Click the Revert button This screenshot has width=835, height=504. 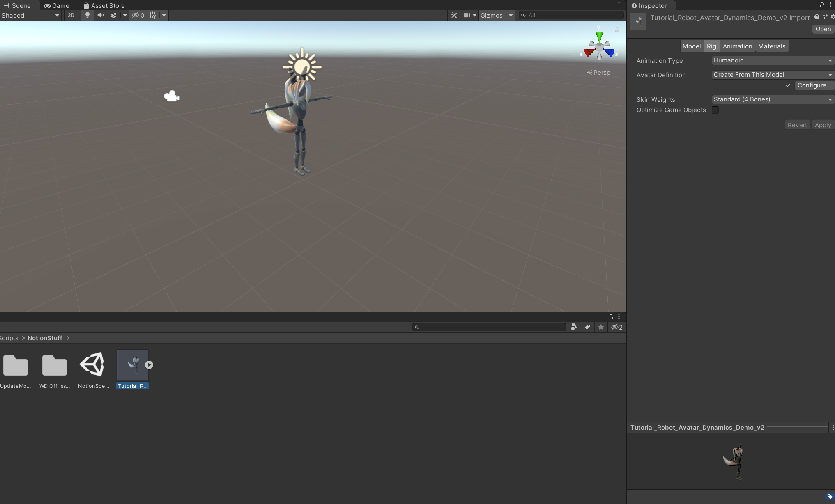(797, 125)
